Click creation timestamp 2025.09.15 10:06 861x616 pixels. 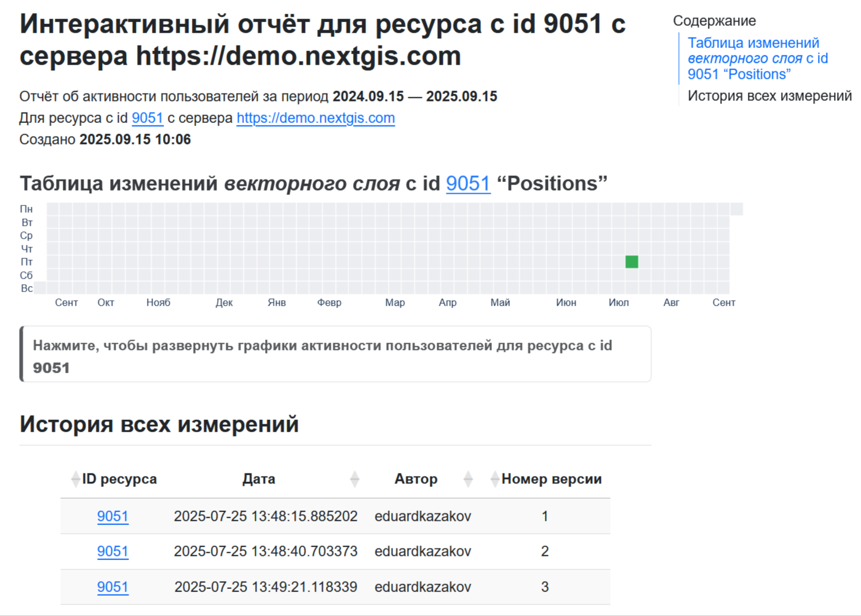(135, 140)
